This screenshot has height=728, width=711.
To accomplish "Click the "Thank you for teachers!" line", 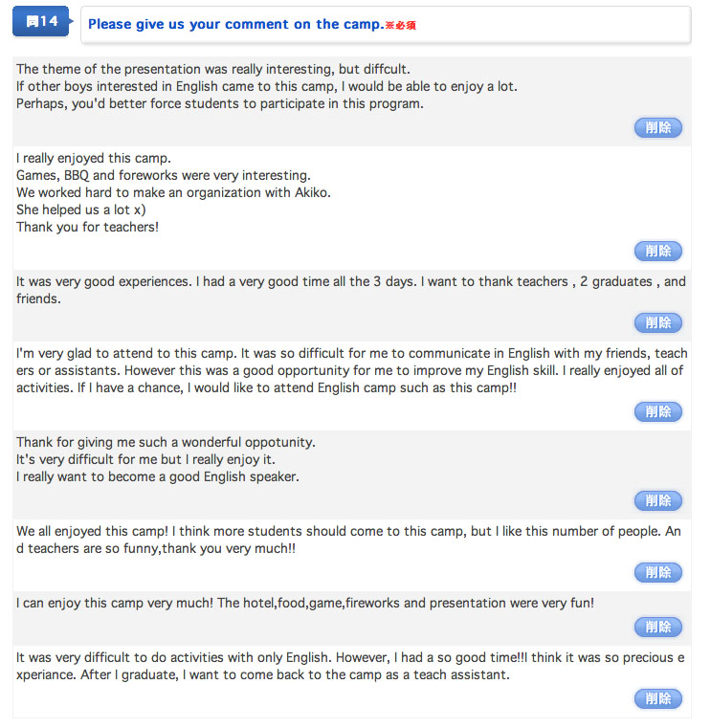I will coord(87,227).
